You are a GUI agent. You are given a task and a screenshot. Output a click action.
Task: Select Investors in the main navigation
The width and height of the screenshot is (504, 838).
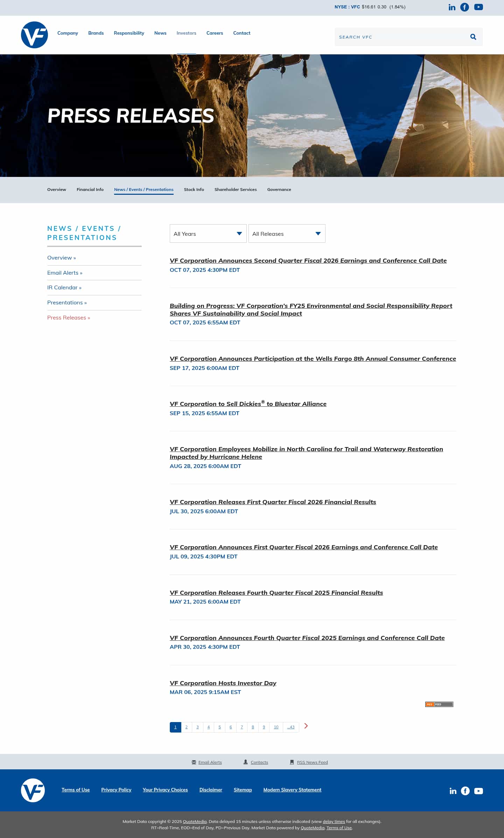[186, 33]
